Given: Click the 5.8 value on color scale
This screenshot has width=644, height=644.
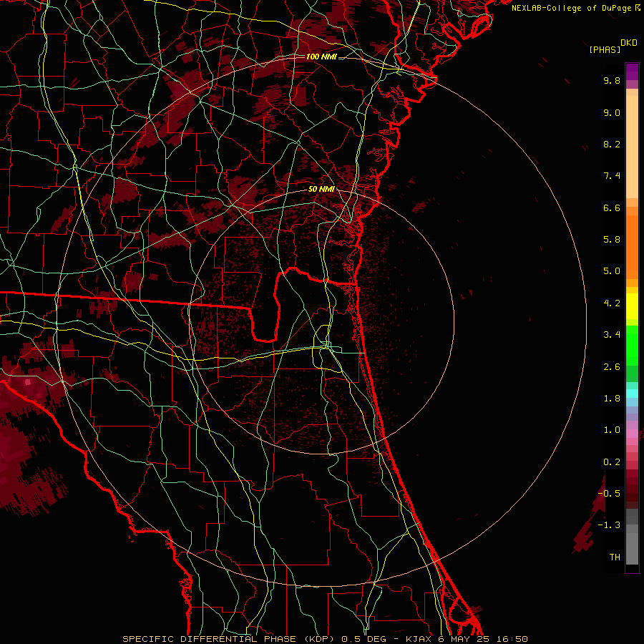Looking at the screenshot, I should point(612,240).
